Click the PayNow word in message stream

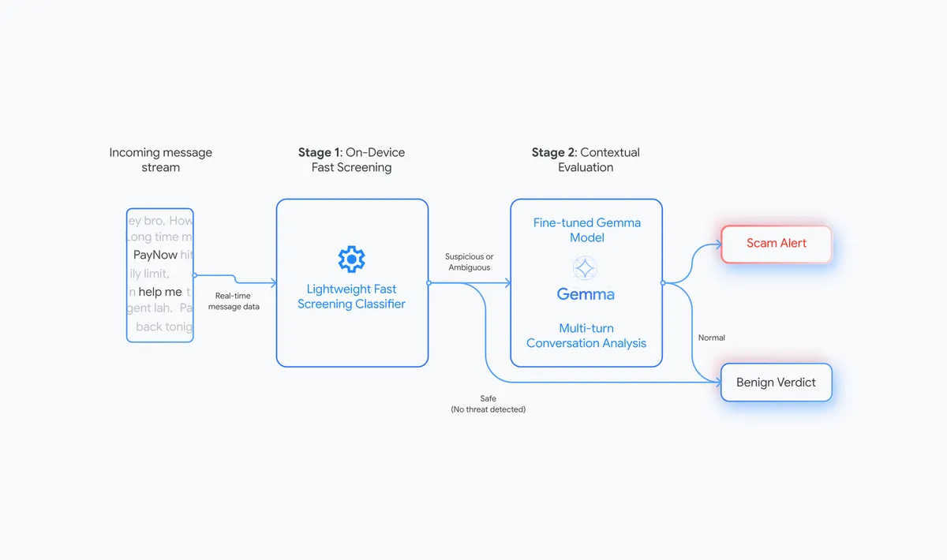[155, 255]
